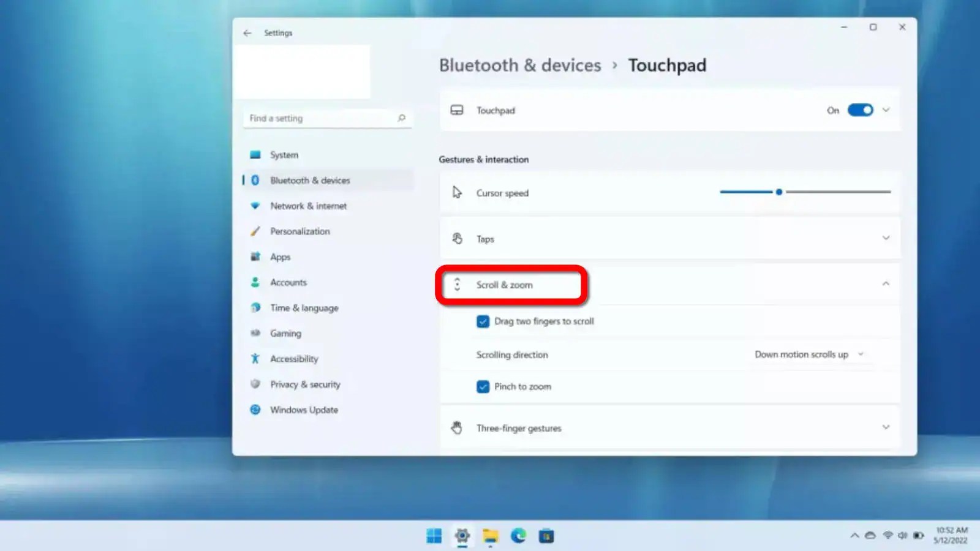Click the Touchpad icon beside the toggle
This screenshot has height=551, width=980.
[458, 110]
